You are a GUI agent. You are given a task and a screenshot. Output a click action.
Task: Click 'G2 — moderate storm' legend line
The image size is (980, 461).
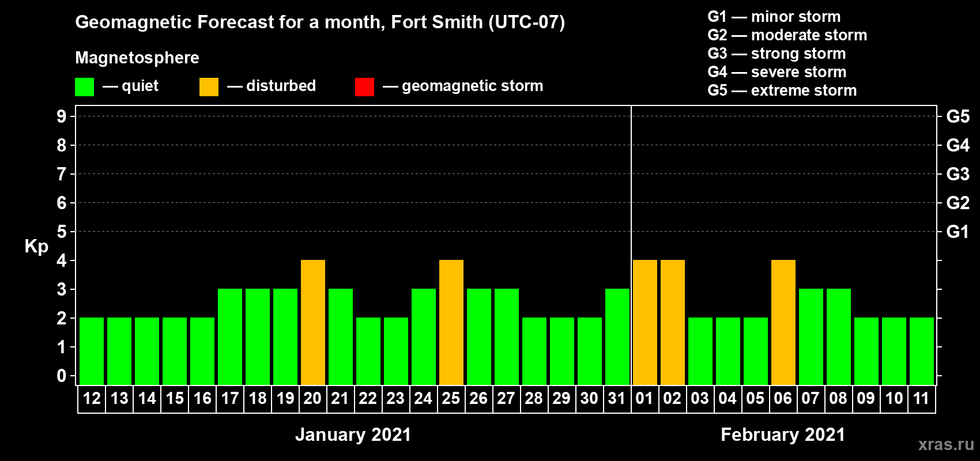coord(787,35)
